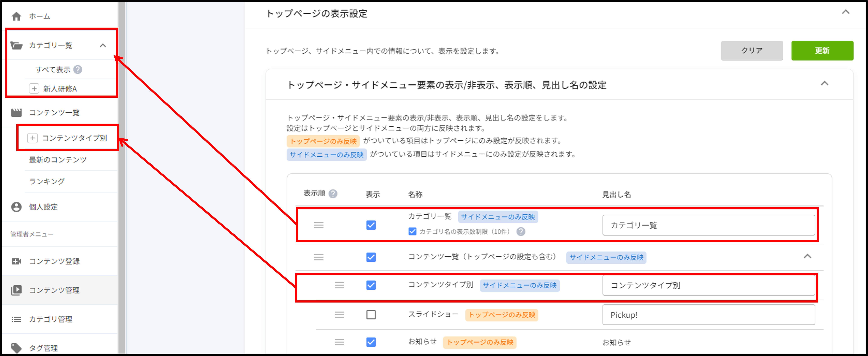868x356 pixels.
Task: Click 見出し名 field containing Pickup!
Action: [709, 315]
